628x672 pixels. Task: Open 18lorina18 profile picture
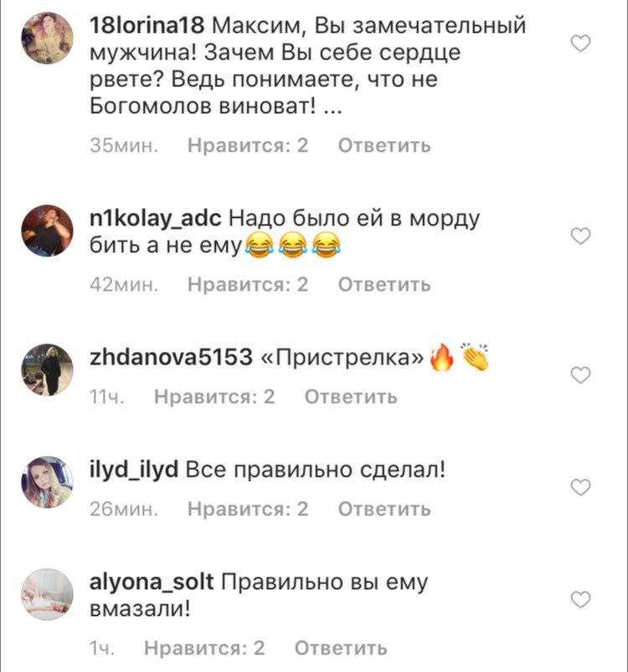[47, 39]
